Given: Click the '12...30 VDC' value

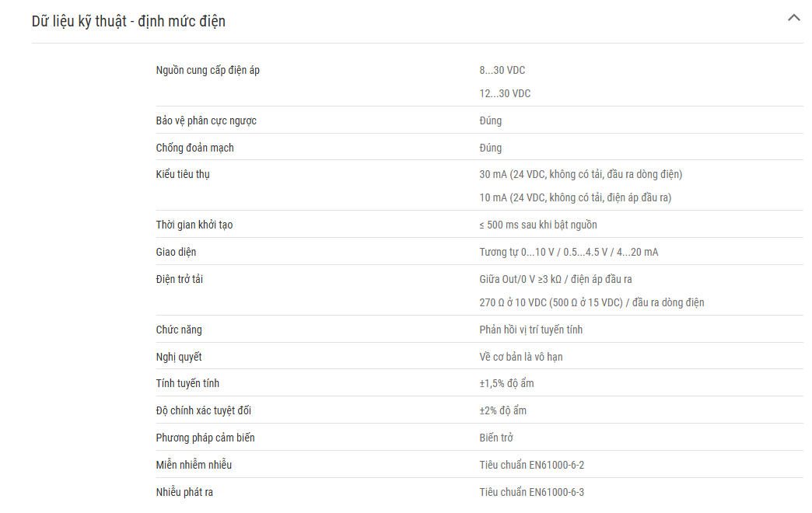Looking at the screenshot, I should click(x=505, y=94).
